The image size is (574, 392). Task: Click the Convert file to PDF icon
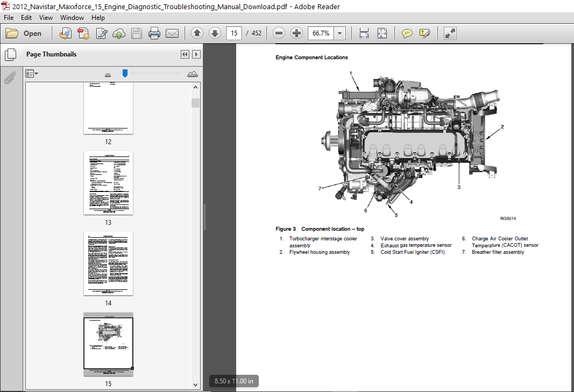pos(83,33)
